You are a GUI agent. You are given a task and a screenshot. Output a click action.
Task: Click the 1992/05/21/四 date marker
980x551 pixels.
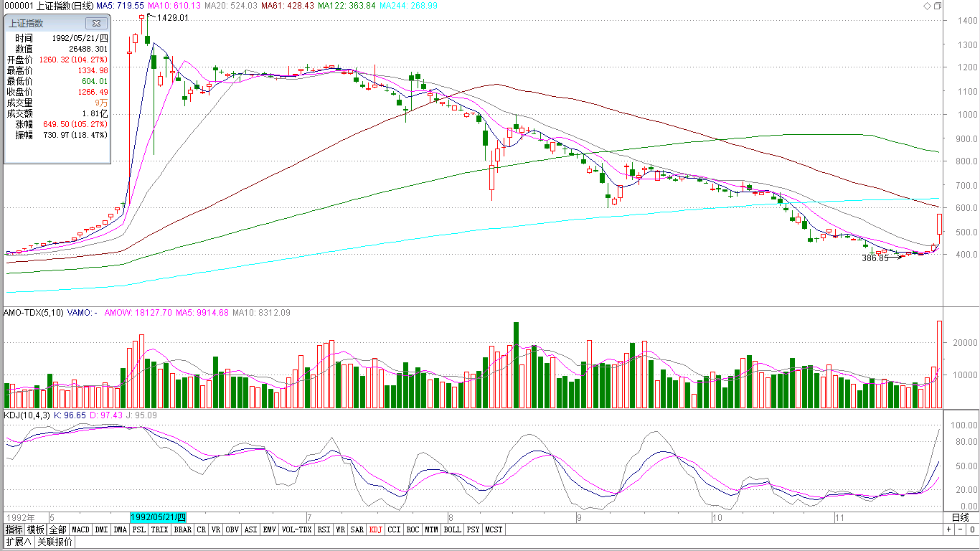(159, 517)
